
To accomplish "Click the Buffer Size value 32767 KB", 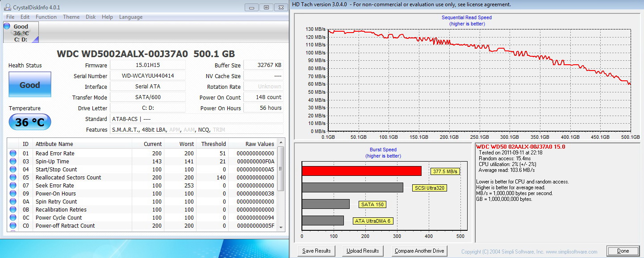I will (263, 65).
